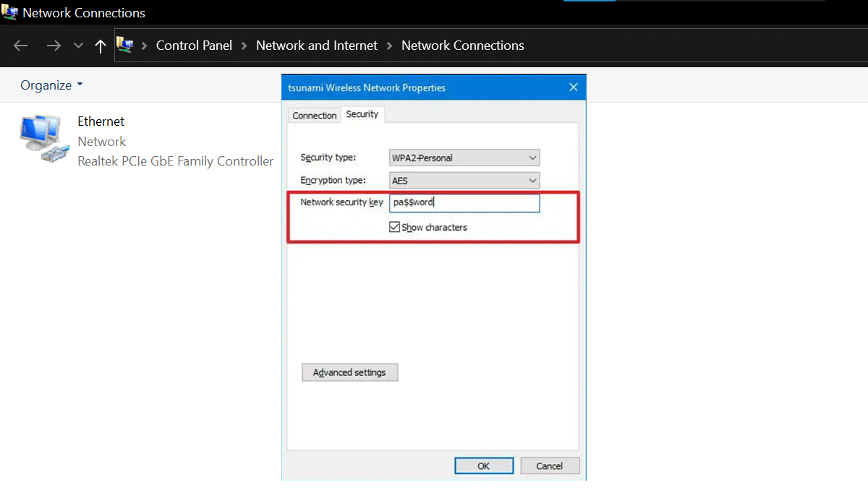The height and width of the screenshot is (488, 868).
Task: Open Advanced settings
Action: (x=349, y=372)
